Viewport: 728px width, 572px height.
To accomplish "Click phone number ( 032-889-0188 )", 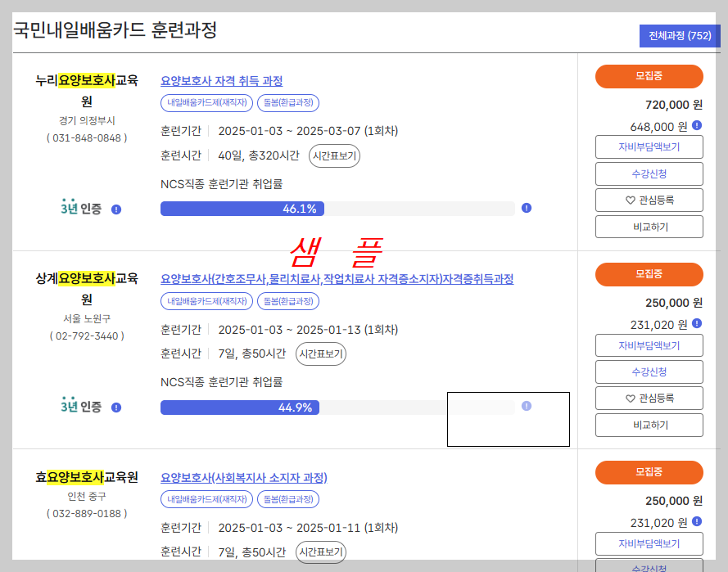I will tap(87, 514).
